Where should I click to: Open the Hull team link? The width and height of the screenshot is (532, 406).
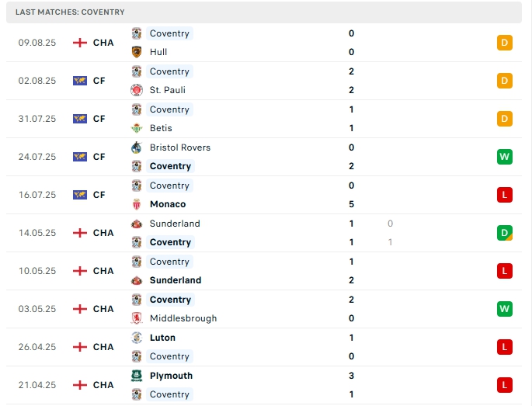pos(158,52)
